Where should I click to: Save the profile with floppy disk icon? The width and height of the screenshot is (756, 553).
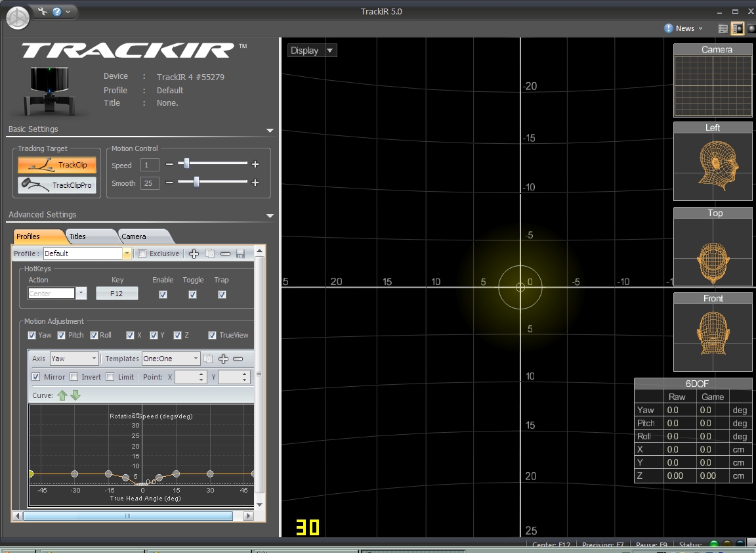tap(241, 254)
